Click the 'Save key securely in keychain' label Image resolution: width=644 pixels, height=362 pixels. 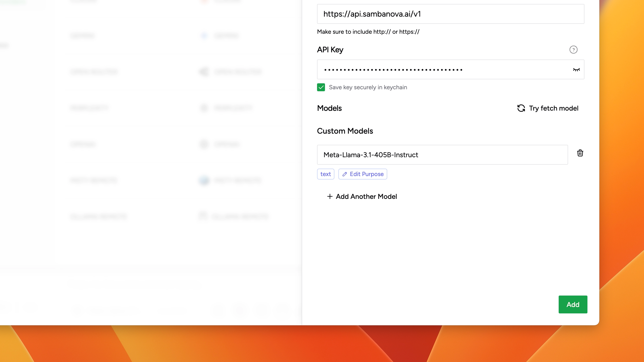pos(368,87)
